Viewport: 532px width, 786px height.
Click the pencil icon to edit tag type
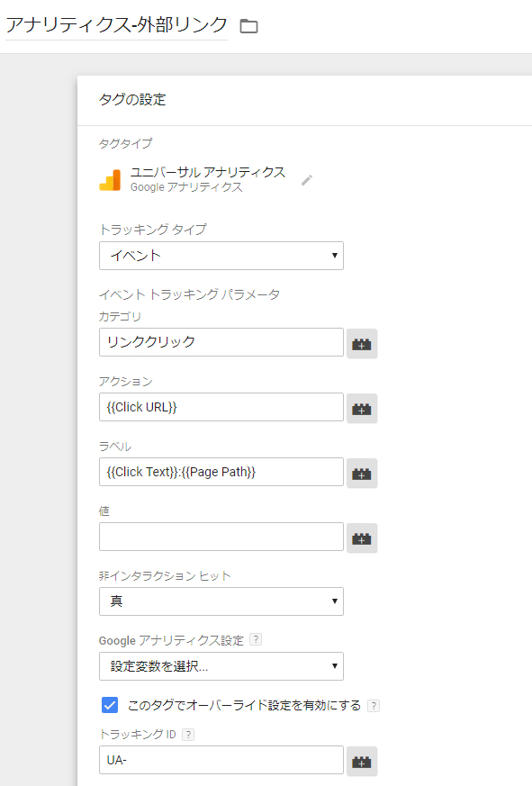coord(307,180)
